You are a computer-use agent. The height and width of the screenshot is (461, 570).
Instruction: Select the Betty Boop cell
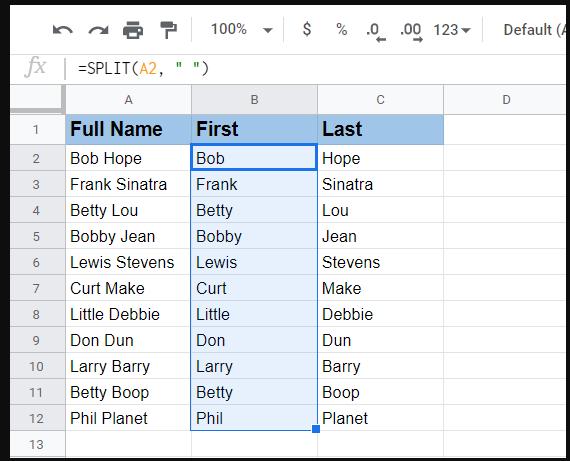[x=128, y=392]
